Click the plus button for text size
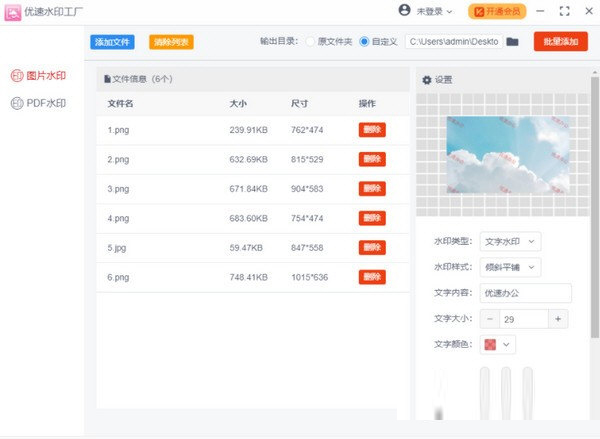The width and height of the screenshot is (600, 439). [558, 319]
